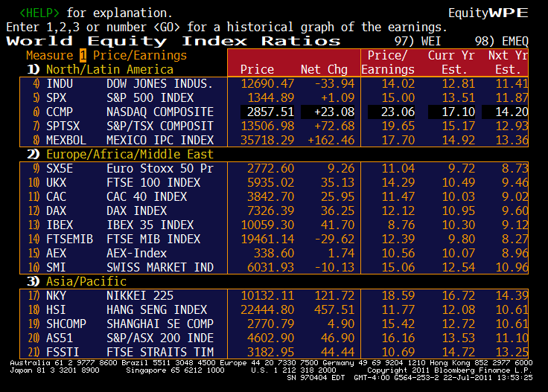The image size is (548, 392).
Task: Click the <HELP> link at top
Action: pos(39,13)
